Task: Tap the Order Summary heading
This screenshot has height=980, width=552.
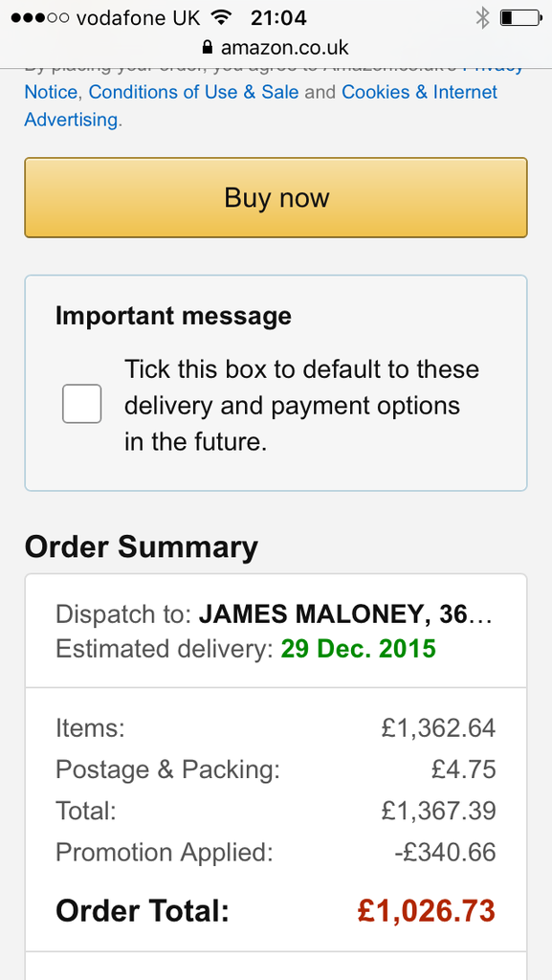Action: (x=142, y=546)
